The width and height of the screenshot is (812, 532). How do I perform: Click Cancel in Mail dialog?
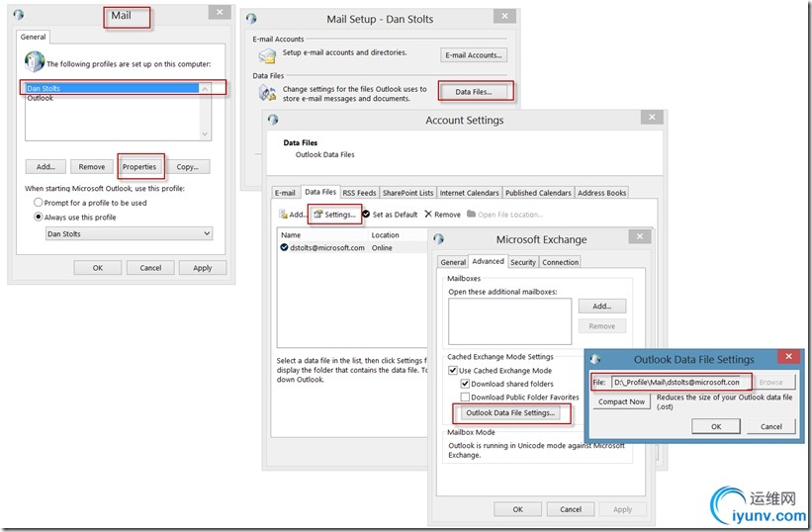[x=150, y=268]
